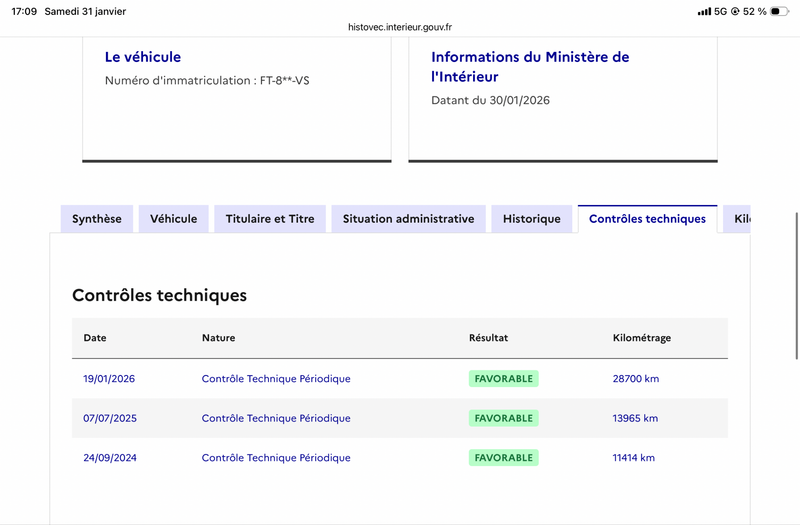The image size is (800, 525).
Task: Open the Synthèse tab
Action: pyautogui.click(x=97, y=219)
